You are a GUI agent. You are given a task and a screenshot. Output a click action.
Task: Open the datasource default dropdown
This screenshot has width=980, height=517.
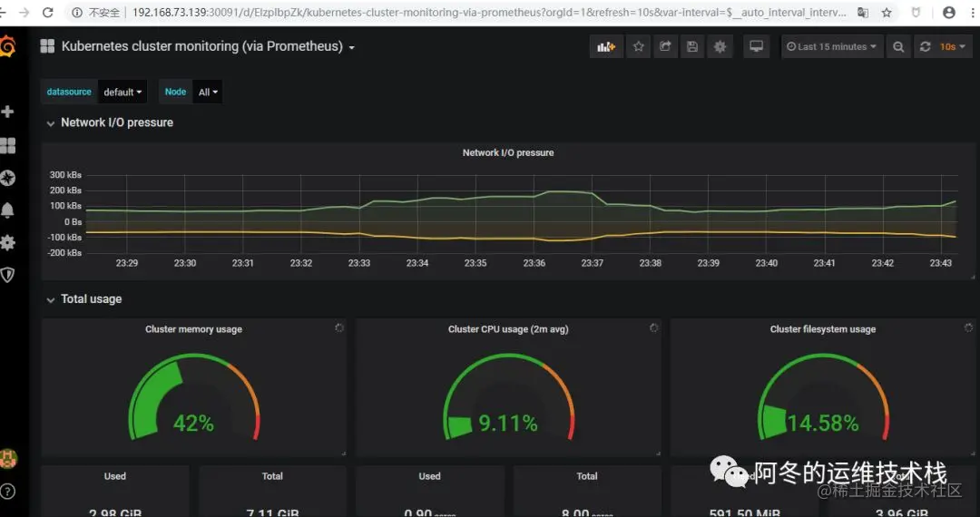tap(122, 92)
